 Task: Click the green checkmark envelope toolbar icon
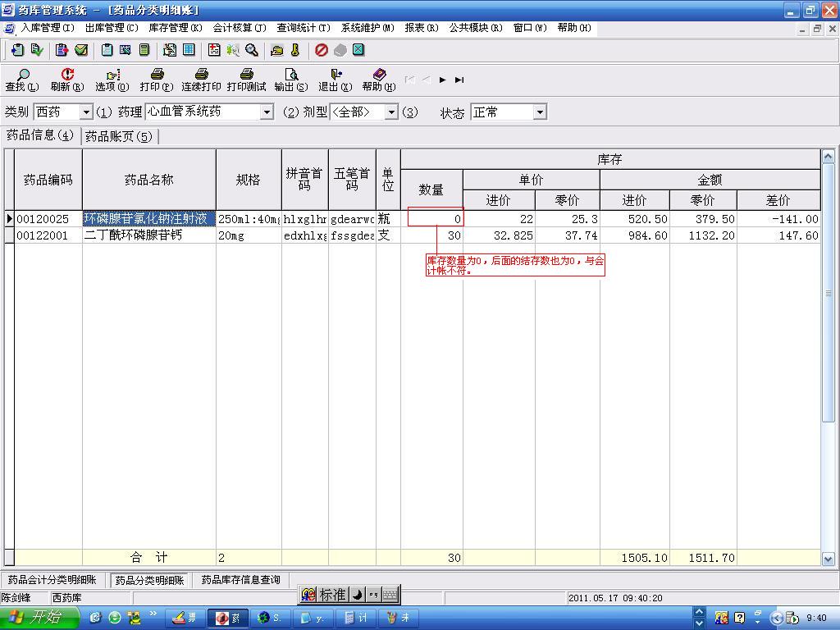pyautogui.click(x=81, y=50)
